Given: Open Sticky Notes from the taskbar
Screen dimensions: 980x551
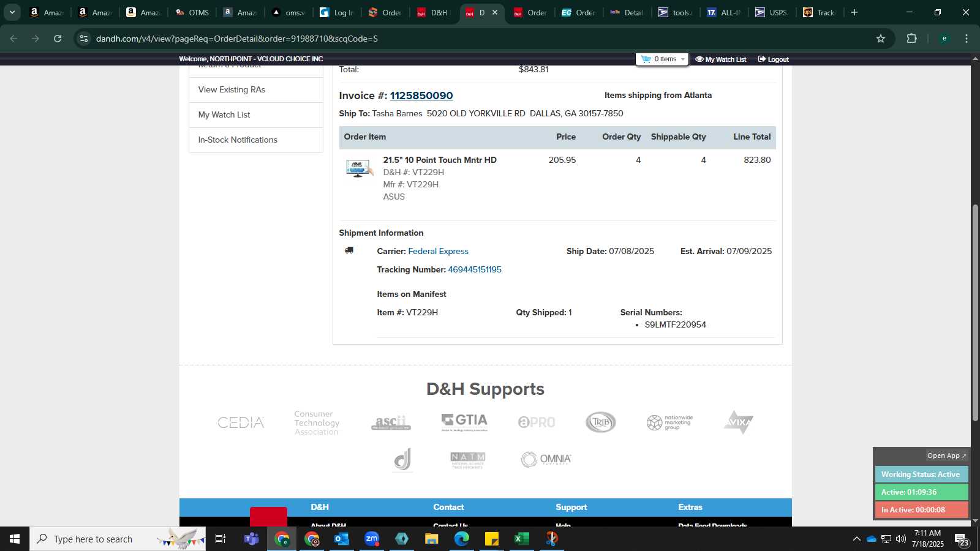Looking at the screenshot, I should point(492,539).
